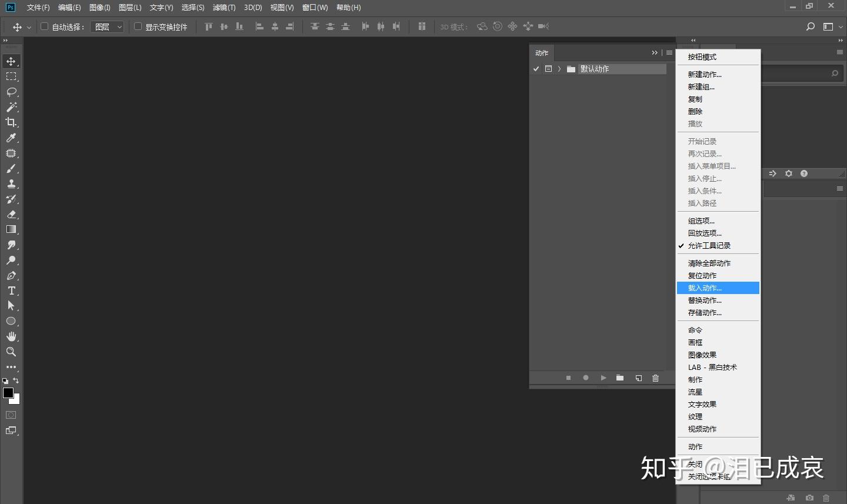The height and width of the screenshot is (504, 847).
Task: Select the Lasso tool
Action: click(x=11, y=92)
